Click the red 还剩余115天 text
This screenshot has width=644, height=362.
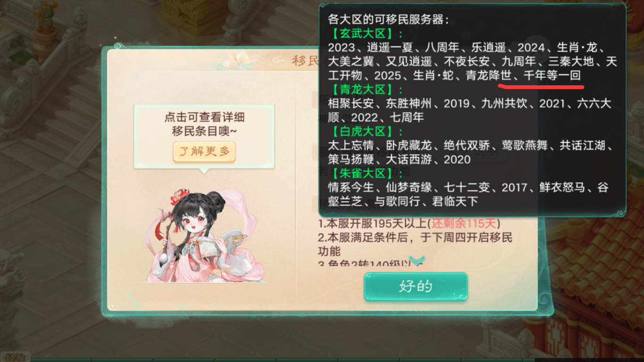click(x=464, y=223)
